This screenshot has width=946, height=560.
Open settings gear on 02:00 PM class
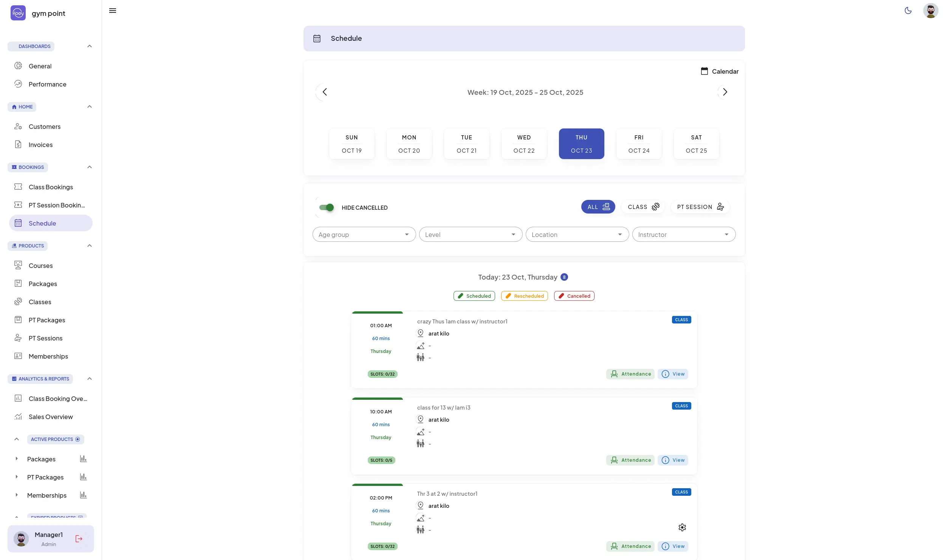point(682,527)
